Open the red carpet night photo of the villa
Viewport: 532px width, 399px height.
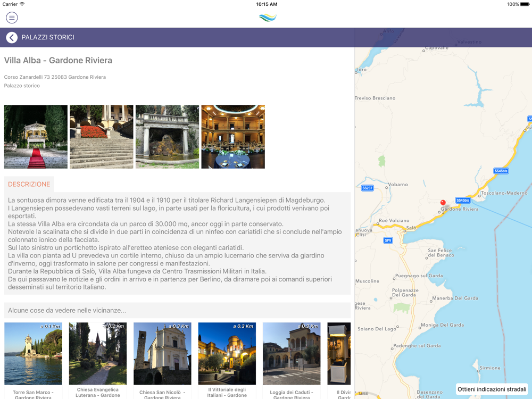pos(36,137)
